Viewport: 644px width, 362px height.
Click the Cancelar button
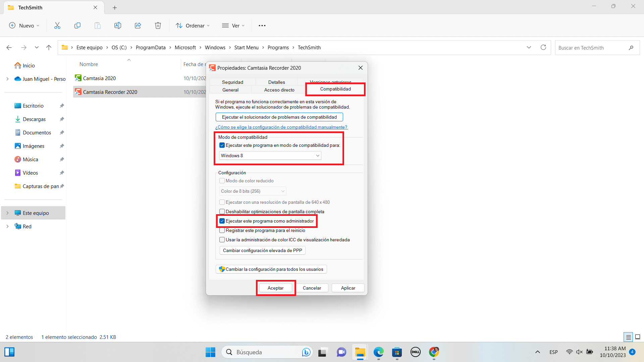(312, 288)
